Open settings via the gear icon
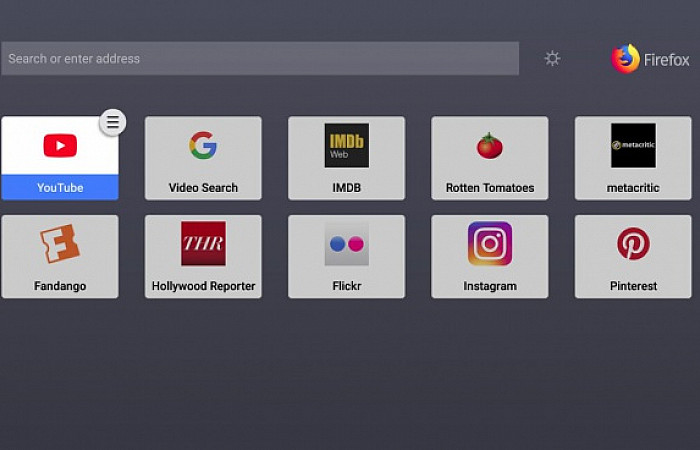700x450 pixels. [552, 59]
